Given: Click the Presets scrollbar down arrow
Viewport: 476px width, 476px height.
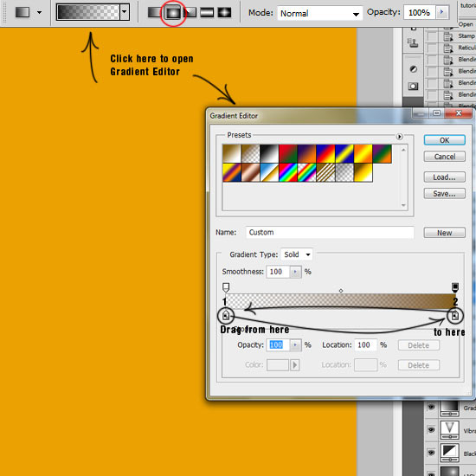Looking at the screenshot, I should [x=403, y=205].
